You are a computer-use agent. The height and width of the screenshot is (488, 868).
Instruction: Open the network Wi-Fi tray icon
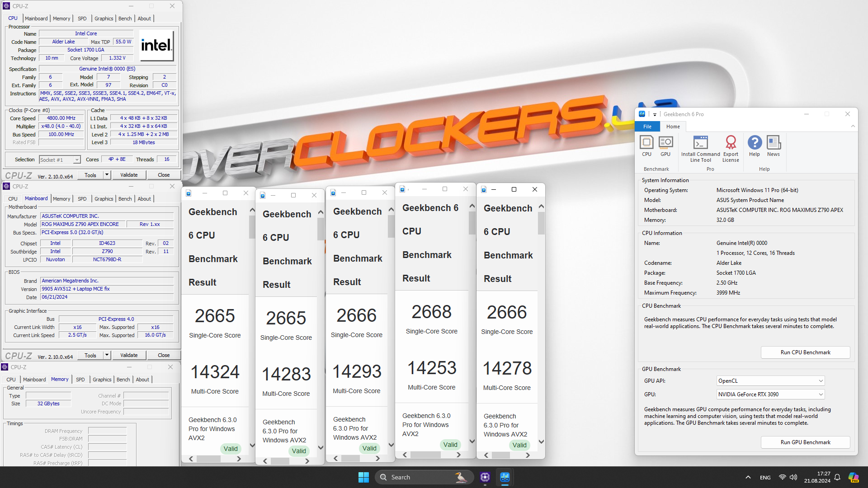pyautogui.click(x=782, y=477)
